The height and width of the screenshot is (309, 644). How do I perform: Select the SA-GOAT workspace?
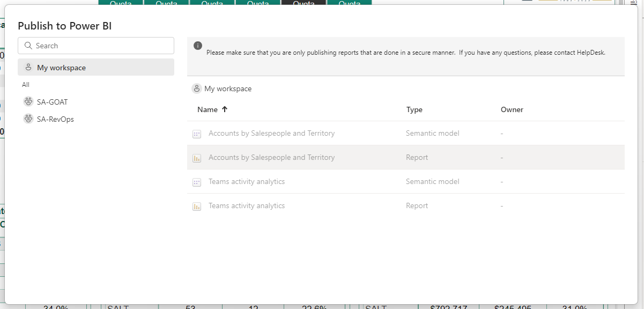point(52,102)
